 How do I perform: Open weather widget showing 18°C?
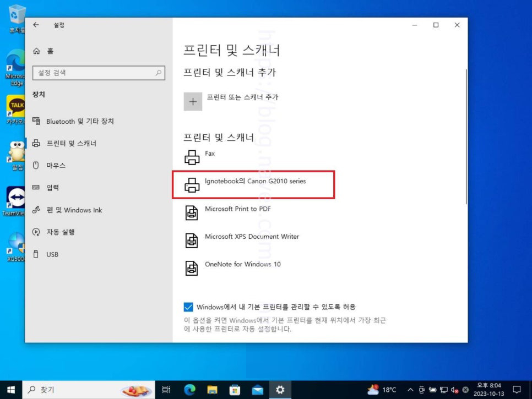coord(382,390)
